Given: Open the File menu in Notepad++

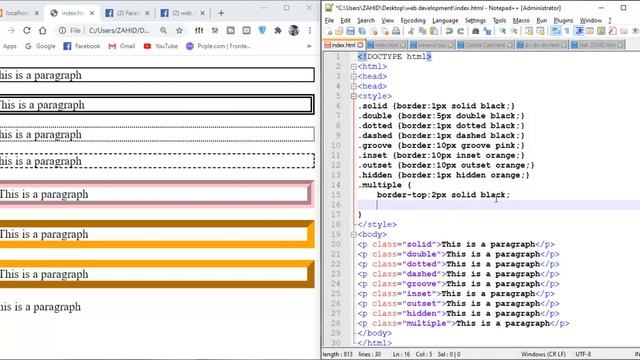Looking at the screenshot, I should tap(329, 20).
